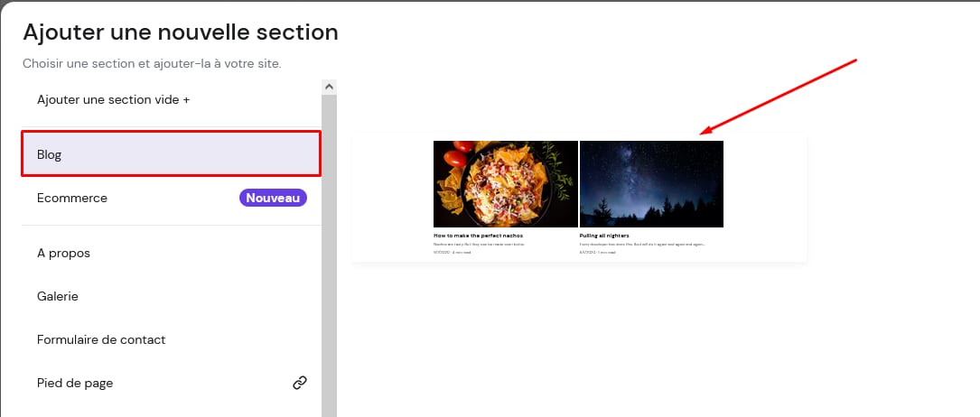Click the nachos post description text

(479, 244)
